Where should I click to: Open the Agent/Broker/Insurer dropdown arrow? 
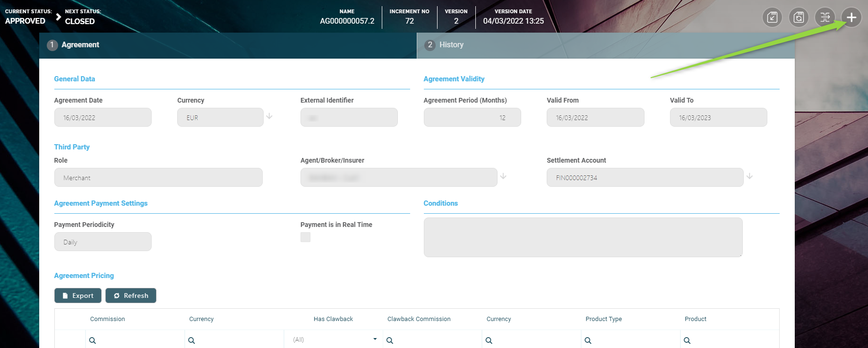pyautogui.click(x=503, y=176)
